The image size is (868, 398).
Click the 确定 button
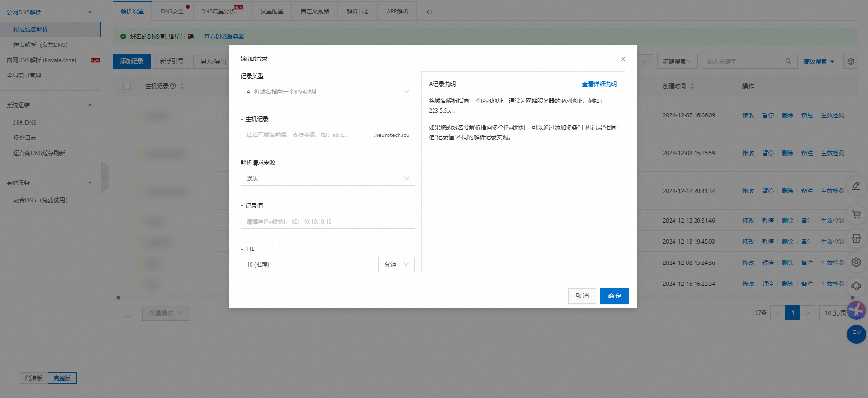click(614, 296)
